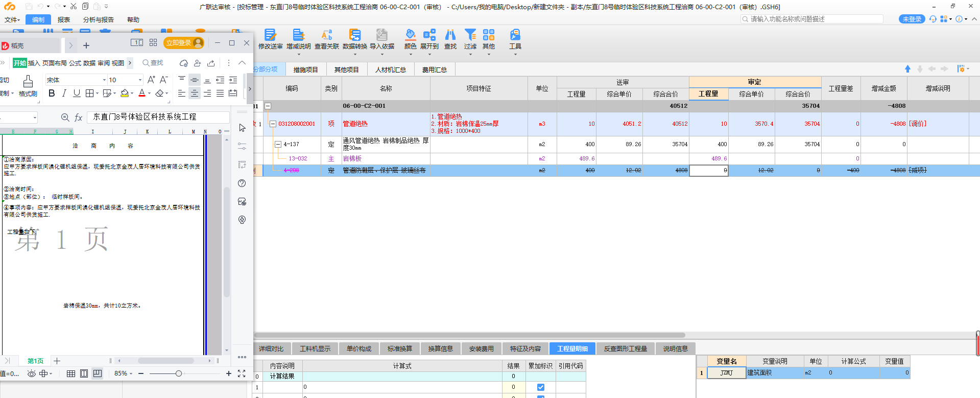Click the WPS 查找 search button
This screenshot has height=398, width=980.
click(x=153, y=63)
